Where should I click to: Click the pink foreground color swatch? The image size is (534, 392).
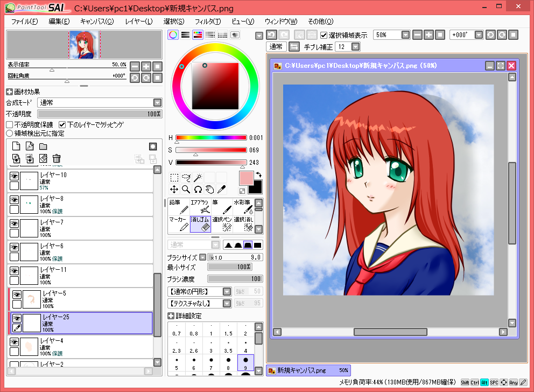click(x=246, y=178)
